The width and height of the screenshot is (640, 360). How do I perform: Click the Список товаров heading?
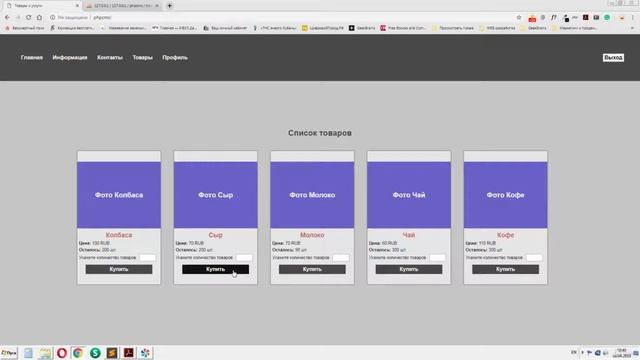pos(320,133)
